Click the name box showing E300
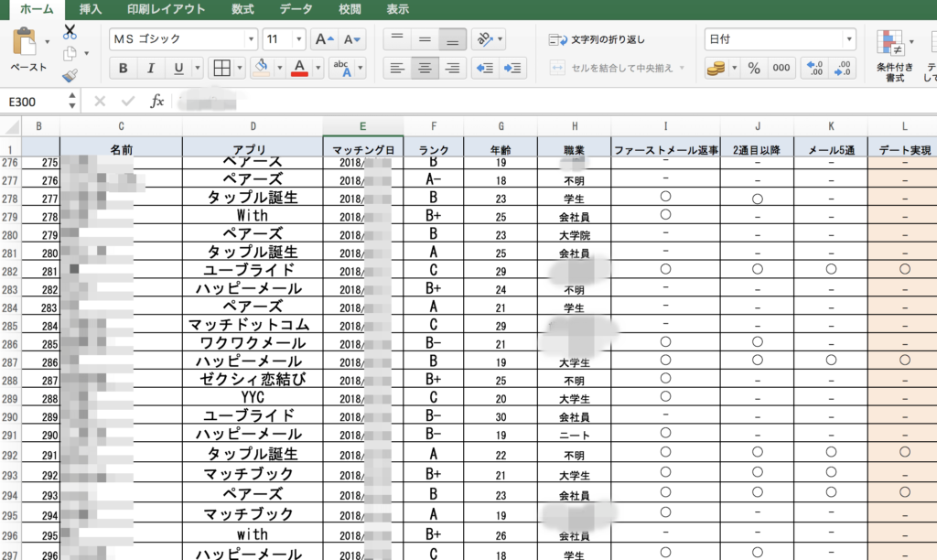The height and width of the screenshot is (560, 937). tap(36, 102)
